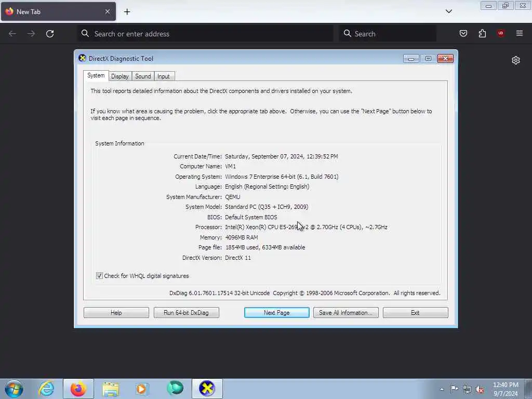Click the uBlock Origin toolbar icon
This screenshot has width=532, height=399.
pyautogui.click(x=500, y=33)
